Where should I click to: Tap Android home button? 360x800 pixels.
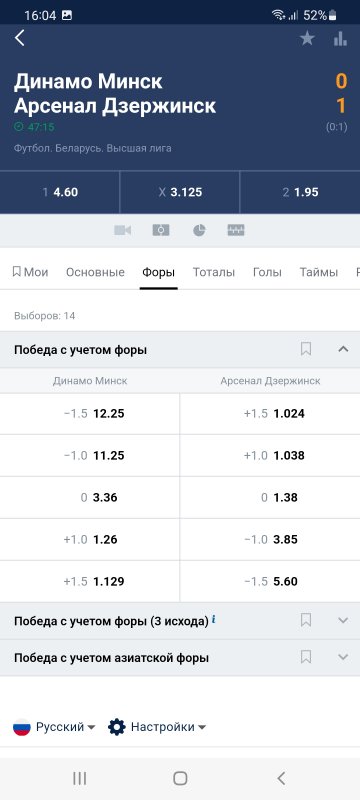pyautogui.click(x=180, y=778)
